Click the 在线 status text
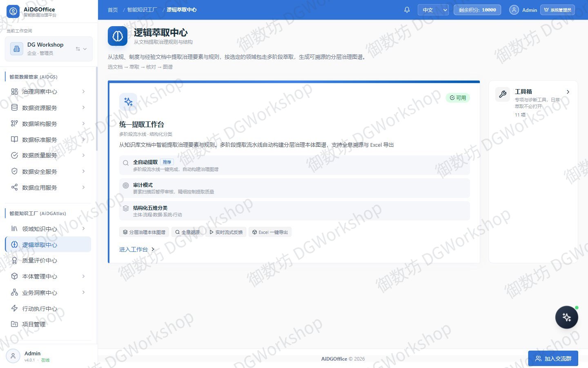The height and width of the screenshot is (368, 588). click(x=45, y=360)
